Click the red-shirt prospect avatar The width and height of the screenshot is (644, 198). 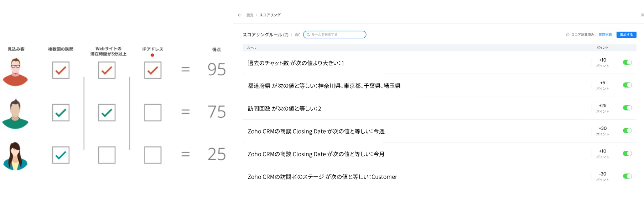15,71
